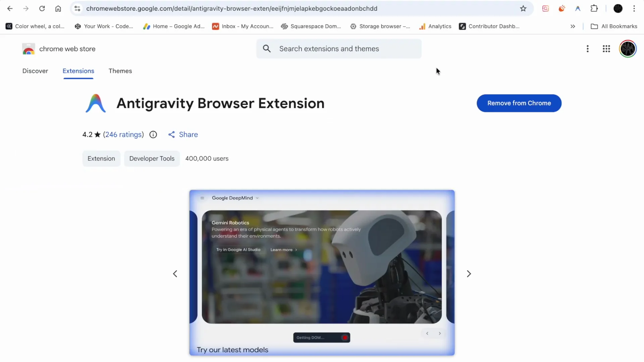Click the Share icon next to ratings

[172, 134]
